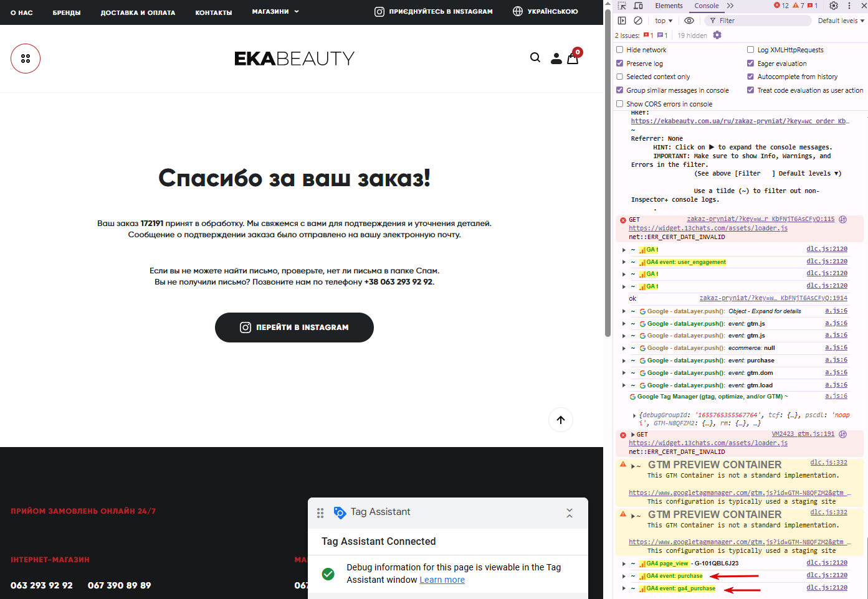Expand the GA4 event: purchase log
This screenshot has width=868, height=599.
(624, 577)
